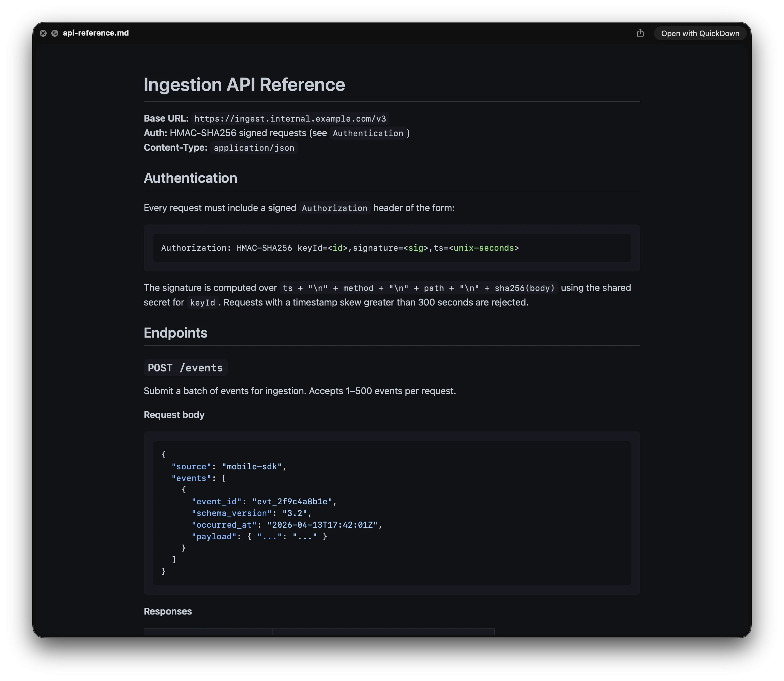Click the Submit a batch of events sentence
The image size is (784, 681).
click(x=300, y=391)
